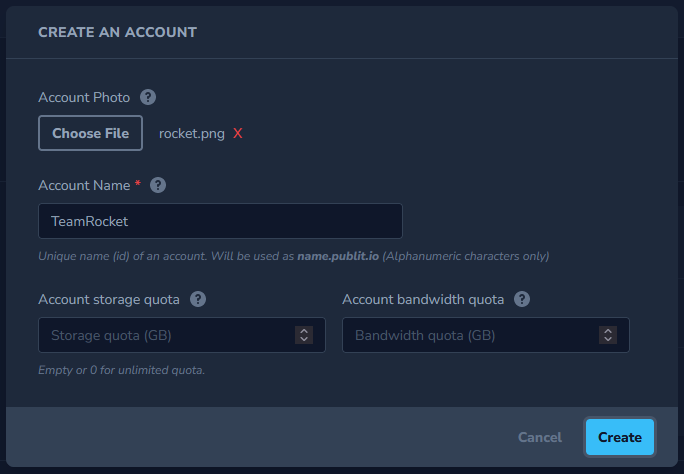Show help for Account bandwidth quota
Viewport: 684px width, 474px height.
pos(522,300)
